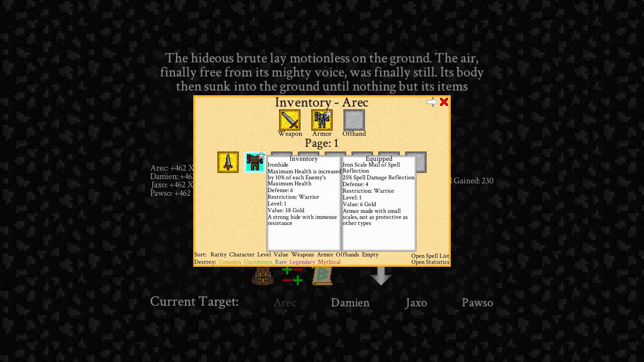Open Statistics panel

click(429, 262)
